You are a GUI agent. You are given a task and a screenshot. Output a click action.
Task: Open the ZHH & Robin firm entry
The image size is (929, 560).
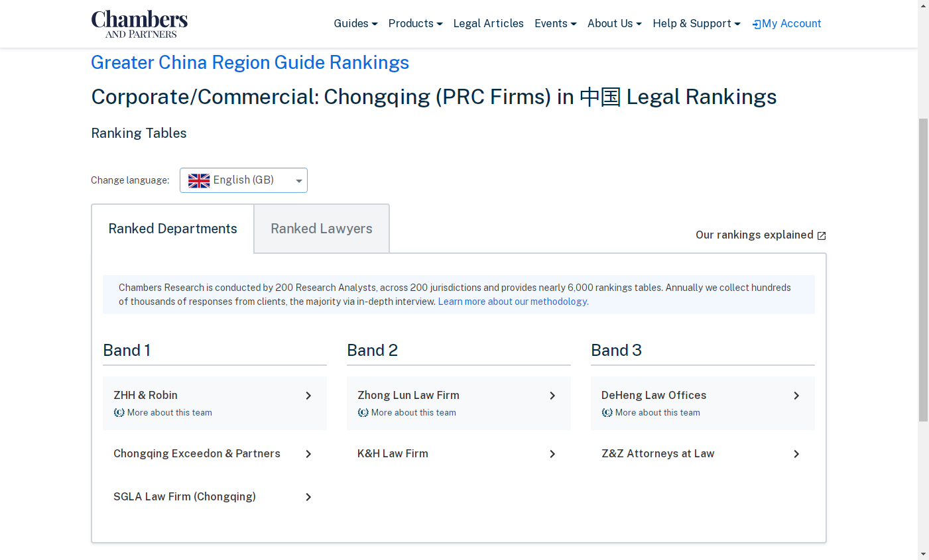point(215,403)
